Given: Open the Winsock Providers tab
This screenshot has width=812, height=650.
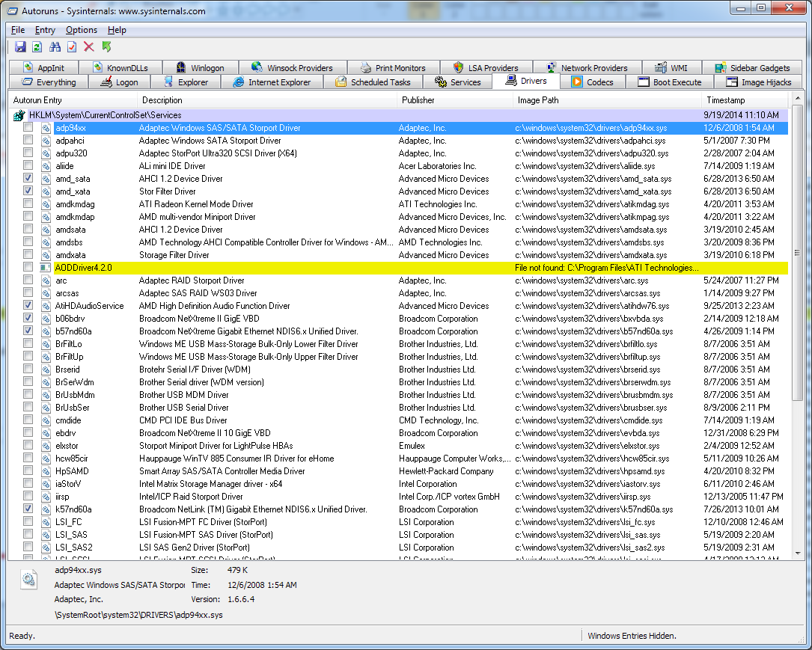Looking at the screenshot, I should tap(293, 68).
